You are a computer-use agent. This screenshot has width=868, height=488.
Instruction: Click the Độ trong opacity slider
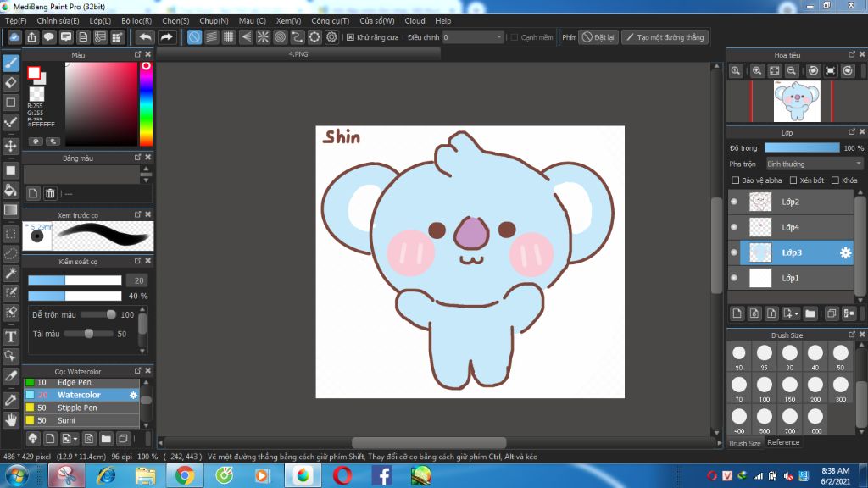click(802, 147)
